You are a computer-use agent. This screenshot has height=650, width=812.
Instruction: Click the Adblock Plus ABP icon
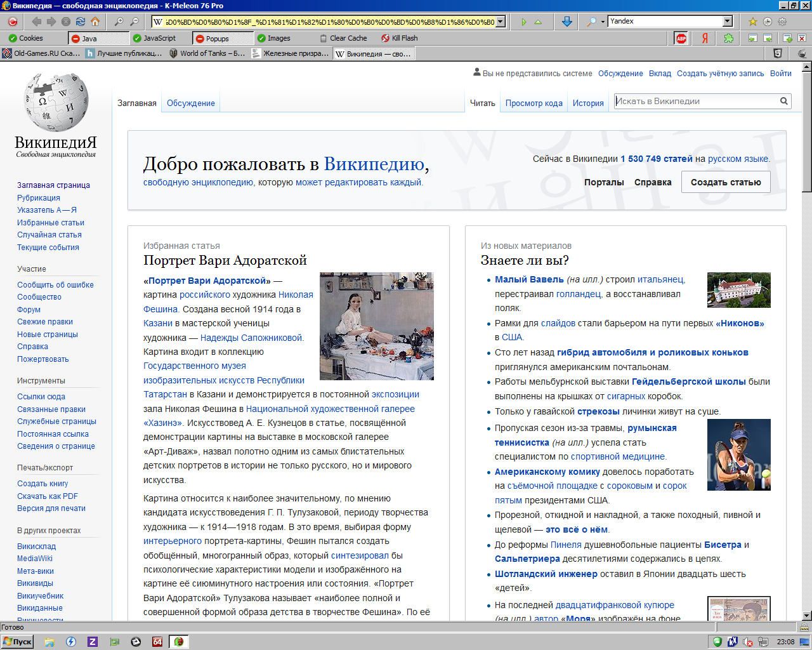click(681, 38)
